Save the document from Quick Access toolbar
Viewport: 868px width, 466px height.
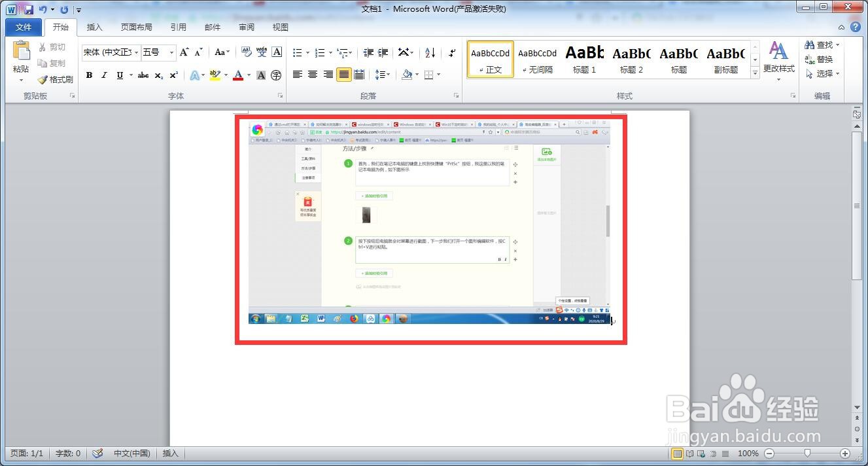click(28, 9)
